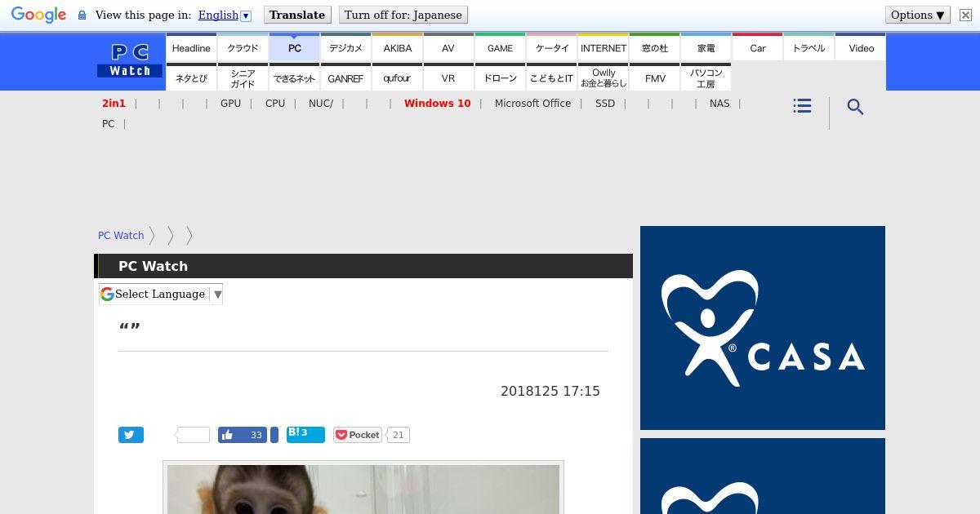Open the パソコン工房 tab
Viewport: 980px width, 514px height.
(x=706, y=78)
